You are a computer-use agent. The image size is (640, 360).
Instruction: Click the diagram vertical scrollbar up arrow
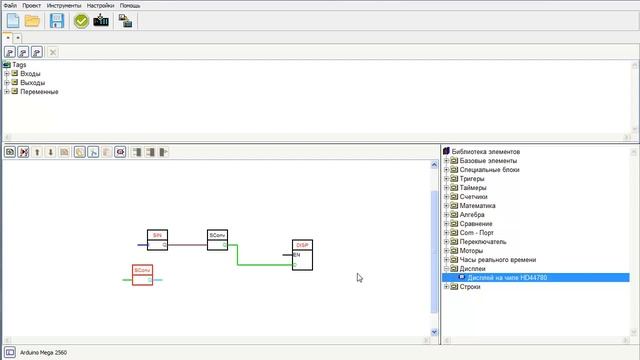coord(434,164)
